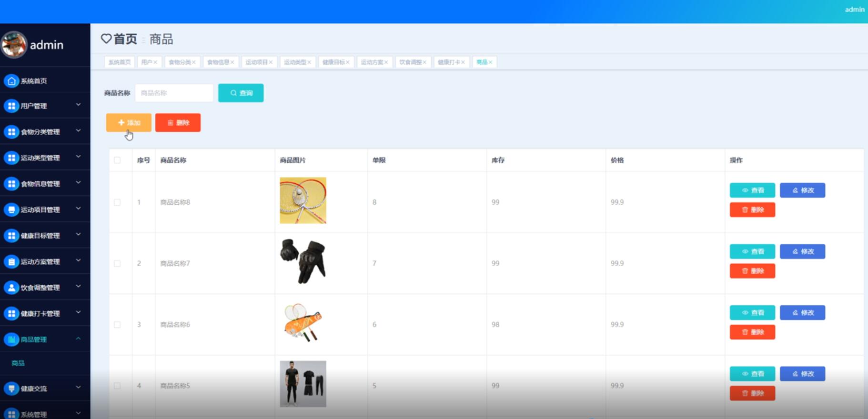Image resolution: width=868 pixels, height=419 pixels.
Task: Click the 饮食调整管理 person icon
Action: (x=11, y=288)
